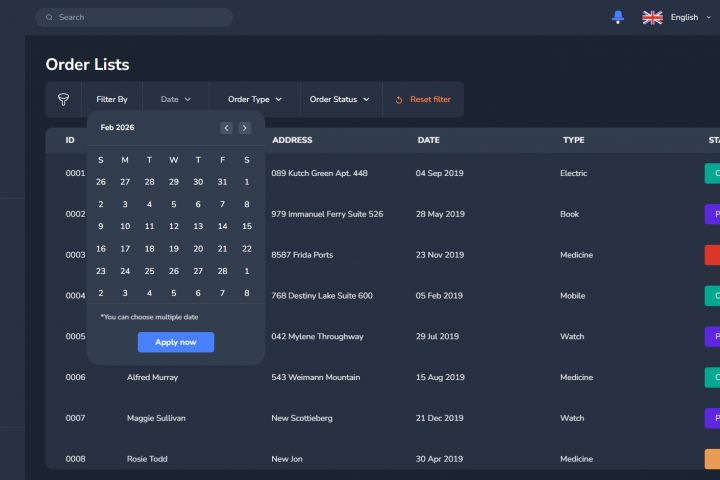Choose January 29 in calendar
The width and height of the screenshot is (720, 480).
(x=174, y=182)
